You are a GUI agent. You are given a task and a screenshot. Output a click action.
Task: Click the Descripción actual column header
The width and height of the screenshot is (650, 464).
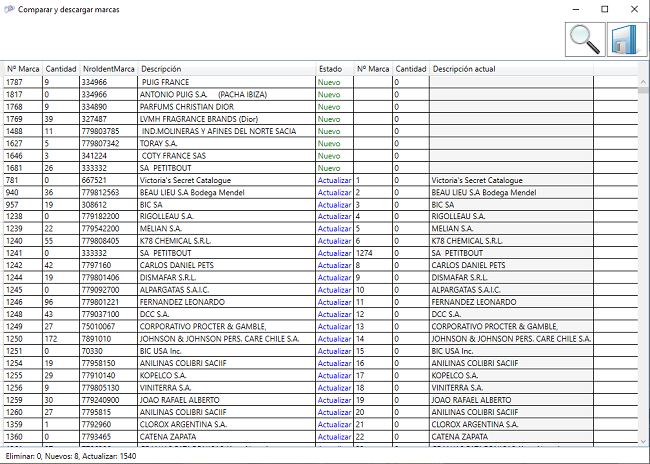pos(511,69)
